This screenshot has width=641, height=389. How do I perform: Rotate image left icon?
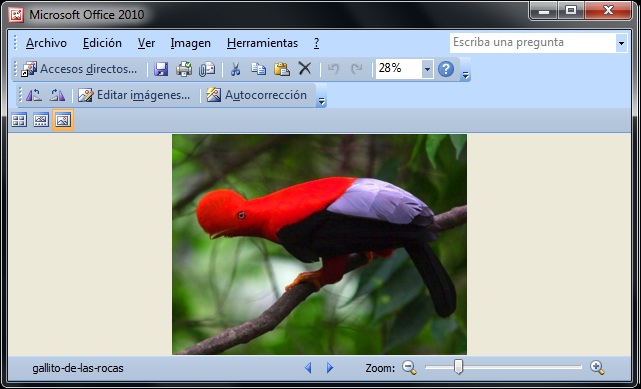tap(34, 95)
